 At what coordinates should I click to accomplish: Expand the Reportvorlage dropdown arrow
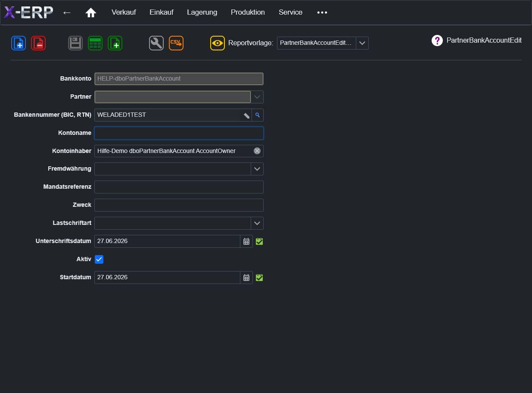point(362,43)
